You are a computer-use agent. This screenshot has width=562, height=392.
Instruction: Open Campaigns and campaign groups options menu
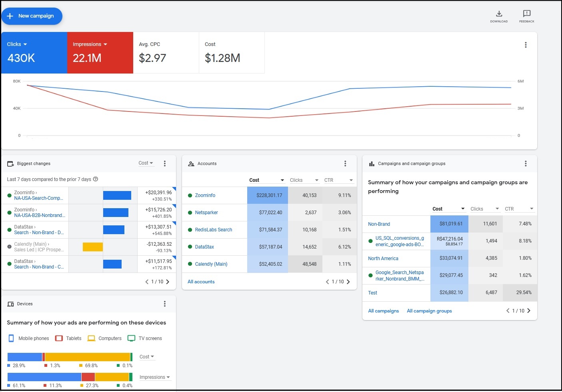[x=526, y=163]
